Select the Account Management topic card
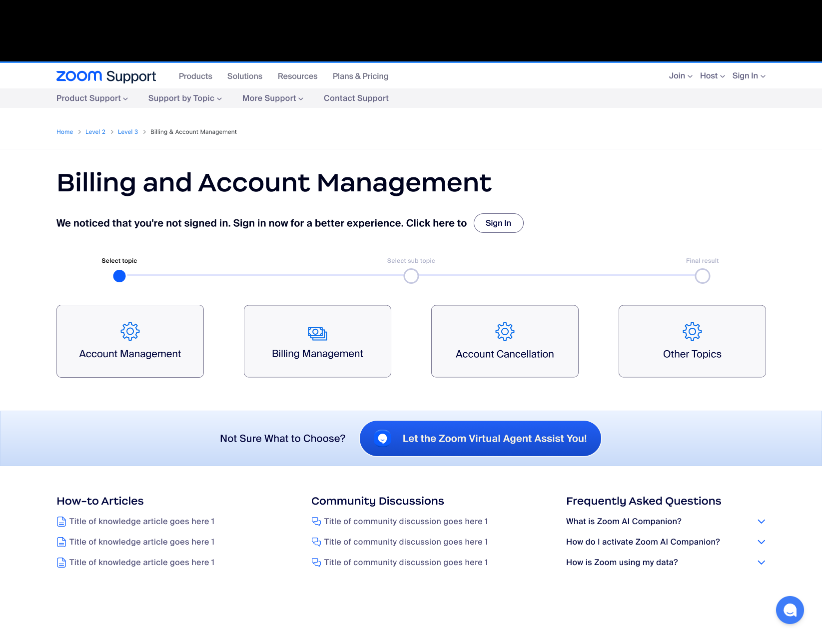This screenshot has height=644, width=822. point(130,341)
